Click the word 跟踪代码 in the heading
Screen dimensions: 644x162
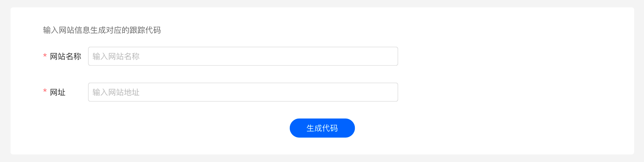click(145, 30)
